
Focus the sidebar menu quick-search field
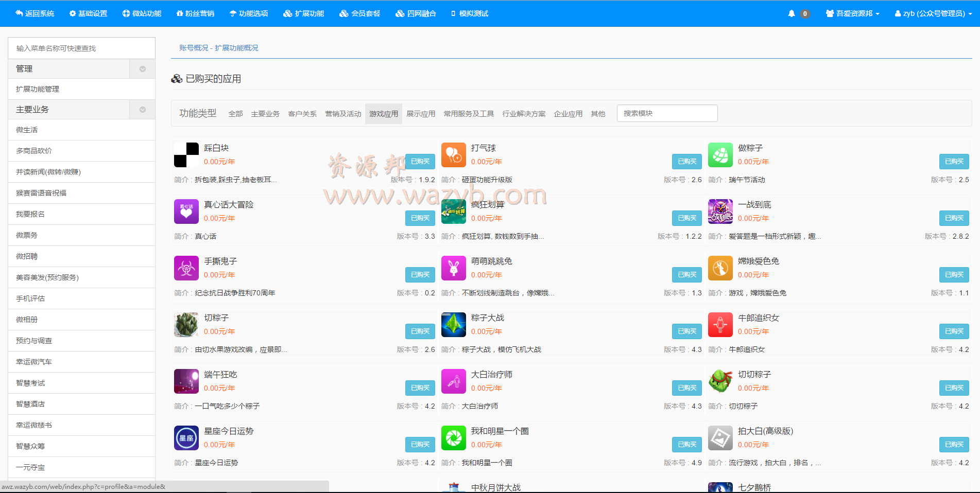81,48
